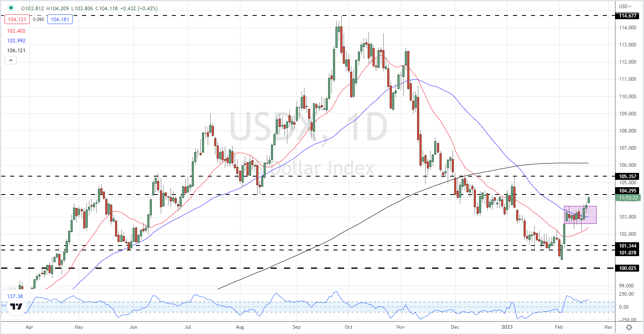The image size is (644, 334).
Task: Click the blue buy price 104.181
Action: pyautogui.click(x=60, y=19)
